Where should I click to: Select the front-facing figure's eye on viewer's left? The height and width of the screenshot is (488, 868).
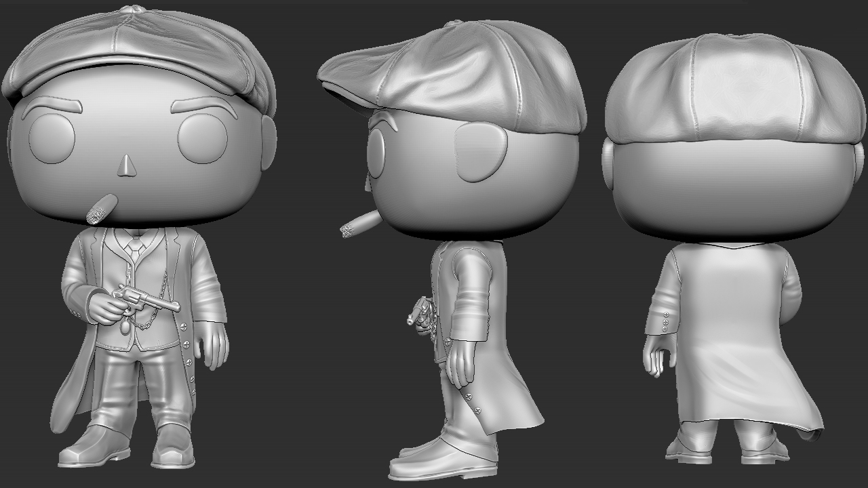click(51, 138)
